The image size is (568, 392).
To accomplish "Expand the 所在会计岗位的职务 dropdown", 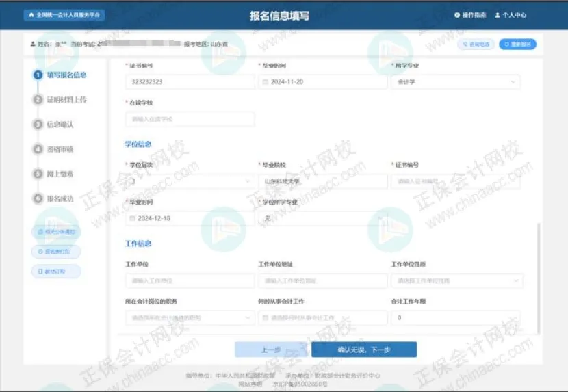I will coord(190,317).
